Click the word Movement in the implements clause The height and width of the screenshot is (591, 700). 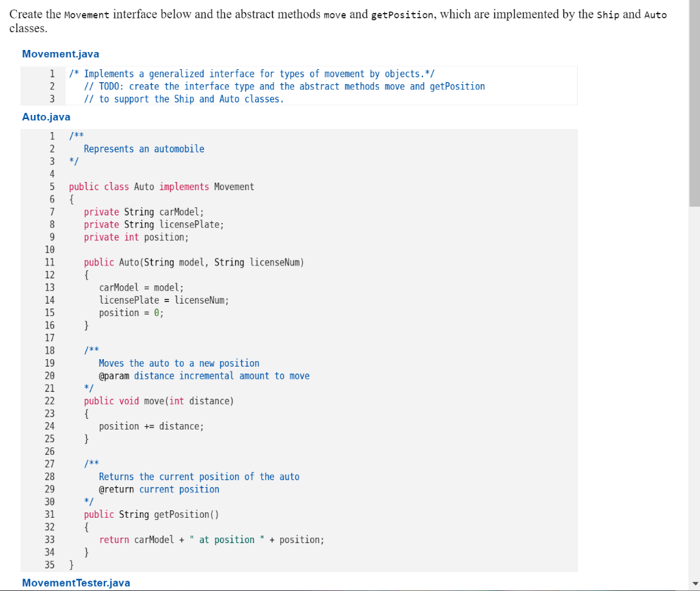click(x=235, y=186)
